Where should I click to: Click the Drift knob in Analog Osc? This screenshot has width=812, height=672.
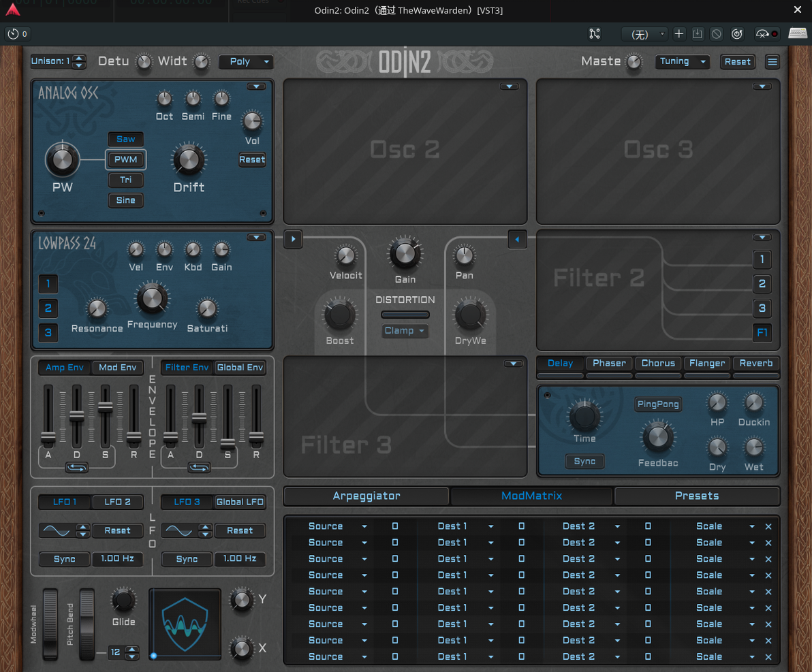(189, 159)
